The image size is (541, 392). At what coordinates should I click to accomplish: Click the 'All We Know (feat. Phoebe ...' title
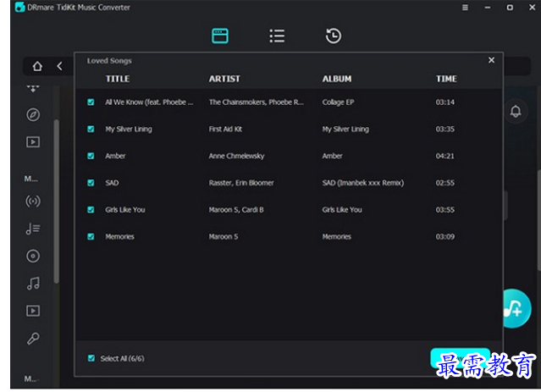(x=149, y=102)
